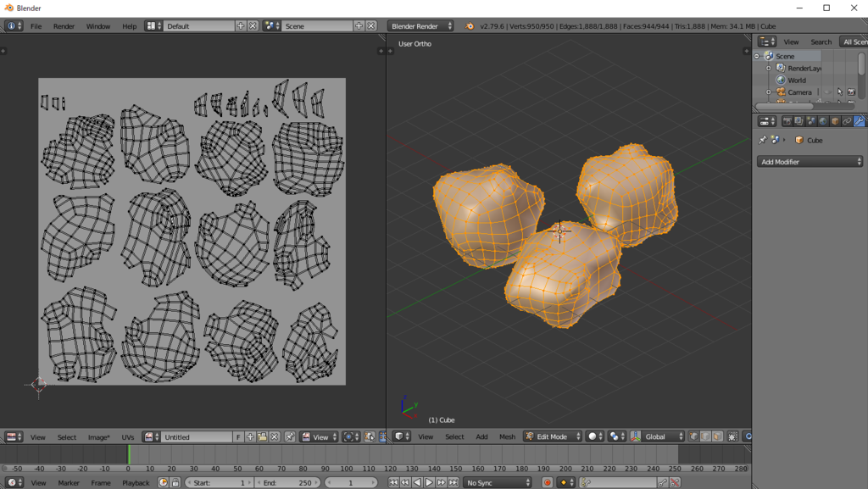Toggle time range lock icon
868x489 pixels.
click(175, 483)
